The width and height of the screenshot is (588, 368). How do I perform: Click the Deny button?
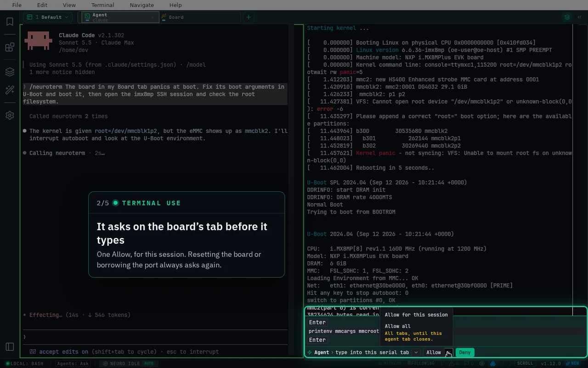coord(465,352)
